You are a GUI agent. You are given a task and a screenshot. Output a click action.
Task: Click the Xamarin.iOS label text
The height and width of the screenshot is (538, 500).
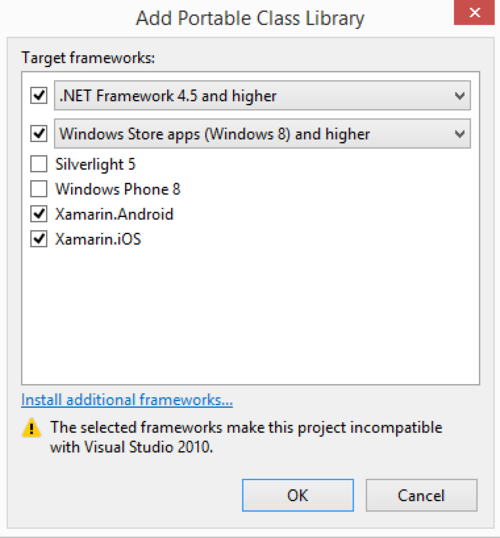click(98, 239)
